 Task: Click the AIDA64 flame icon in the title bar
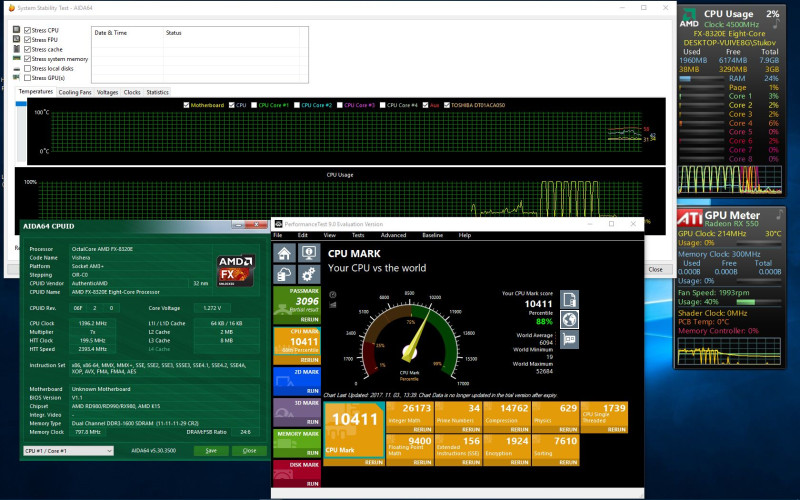[12, 8]
